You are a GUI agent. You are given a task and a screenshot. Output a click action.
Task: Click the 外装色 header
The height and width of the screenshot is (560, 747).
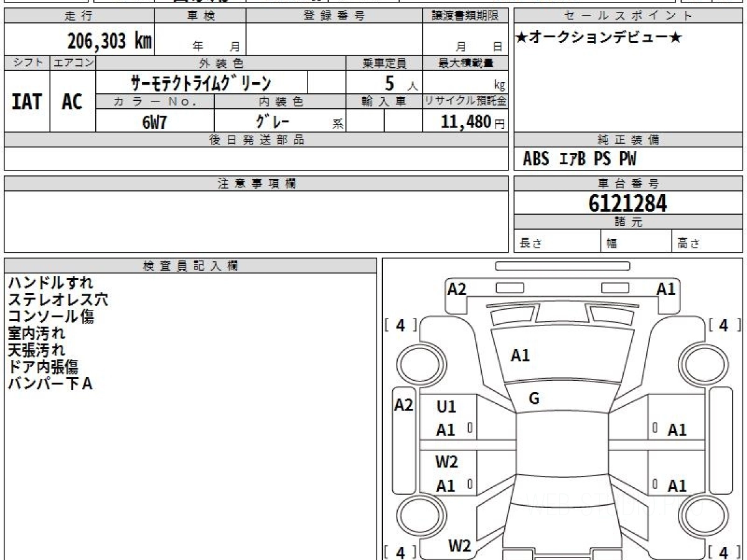point(221,63)
